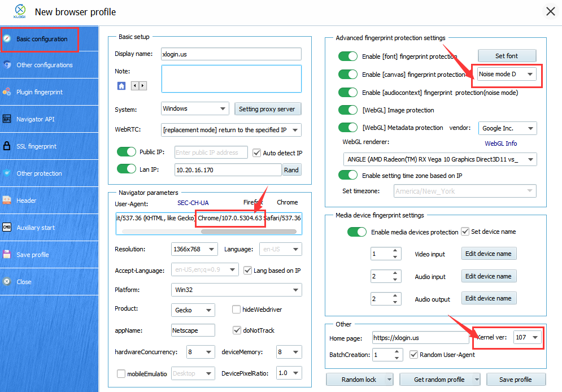This screenshot has width=562, height=392.
Task: Open the Resolution 1366x768 dropdown
Action: tap(194, 249)
